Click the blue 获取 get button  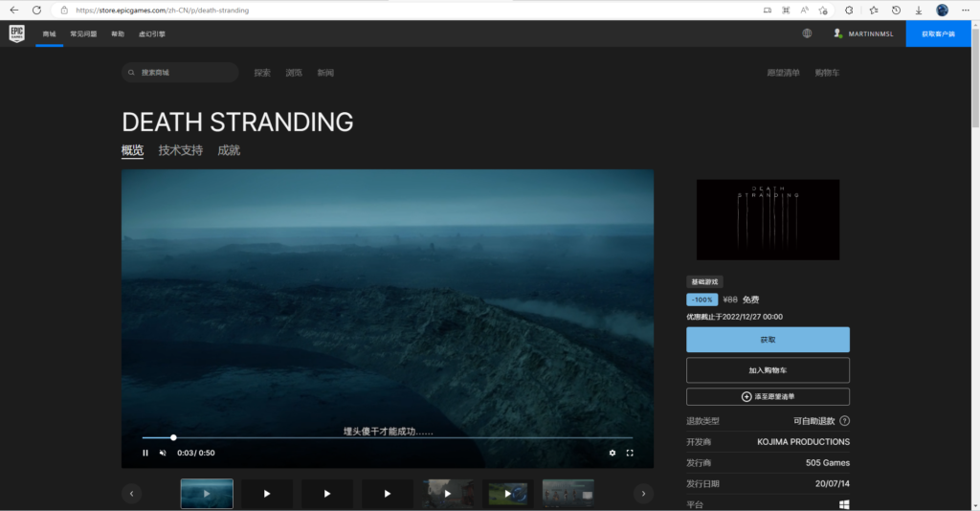[768, 340]
